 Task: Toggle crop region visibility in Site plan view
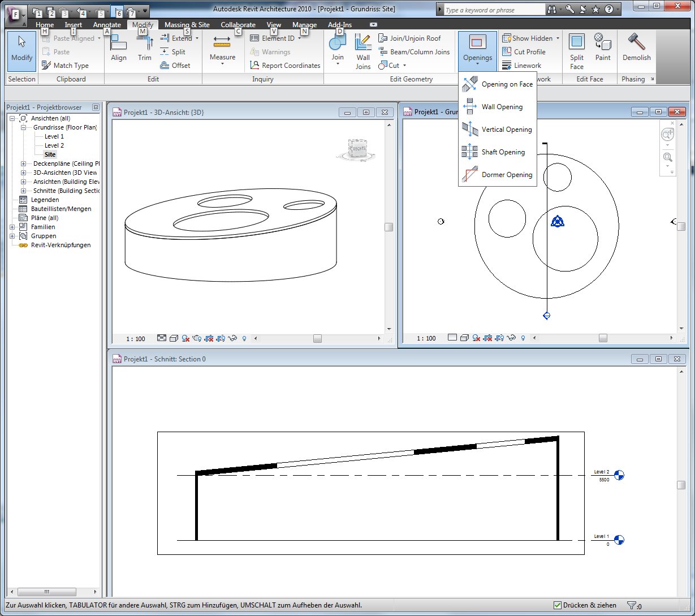[x=500, y=338]
